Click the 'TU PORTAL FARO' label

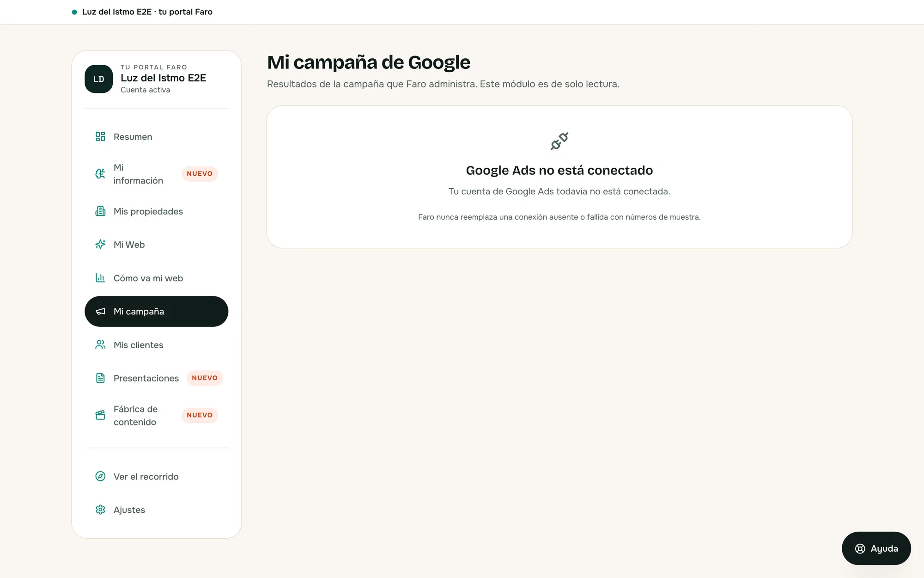click(x=153, y=67)
